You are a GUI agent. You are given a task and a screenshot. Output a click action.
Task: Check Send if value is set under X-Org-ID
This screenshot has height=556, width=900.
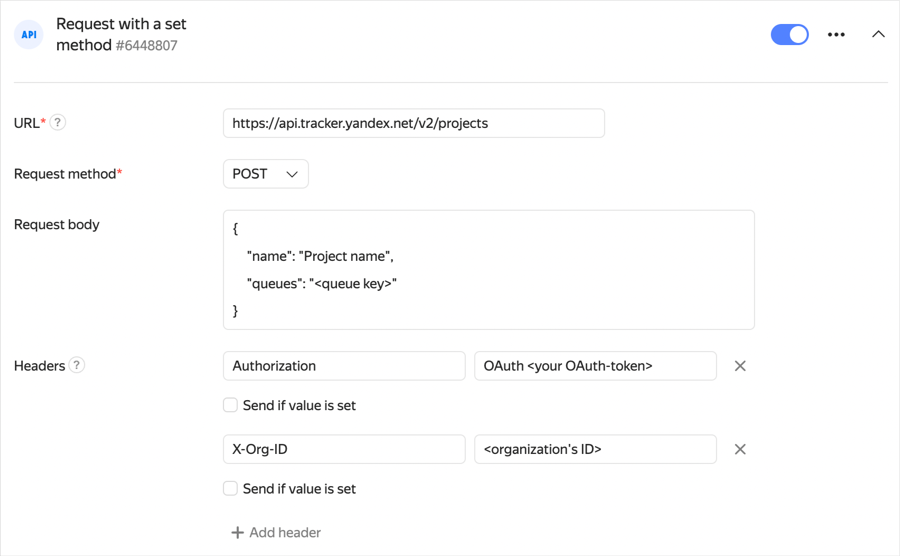(x=231, y=489)
